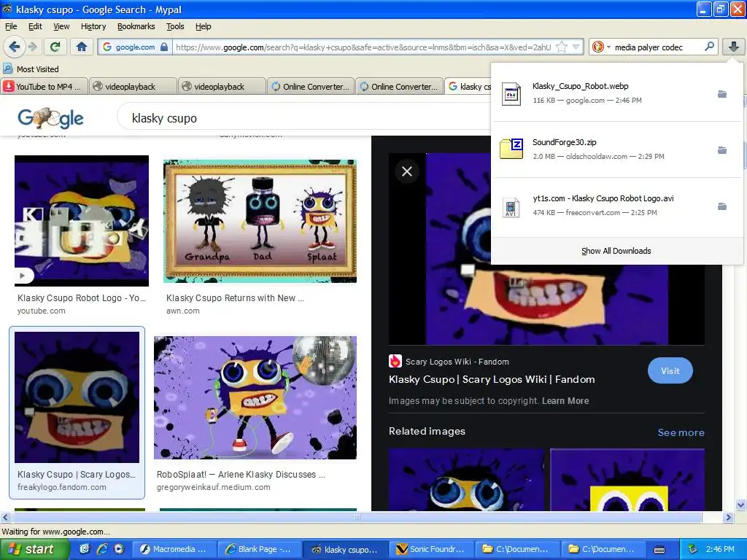Image resolution: width=747 pixels, height=560 pixels.
Task: Open the yellow-face related image thumbnail
Action: tap(627, 480)
